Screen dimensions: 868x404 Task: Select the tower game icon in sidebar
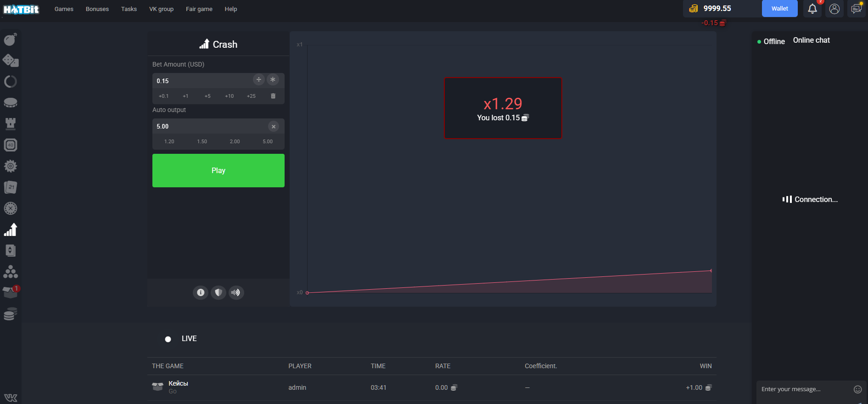pos(10,123)
